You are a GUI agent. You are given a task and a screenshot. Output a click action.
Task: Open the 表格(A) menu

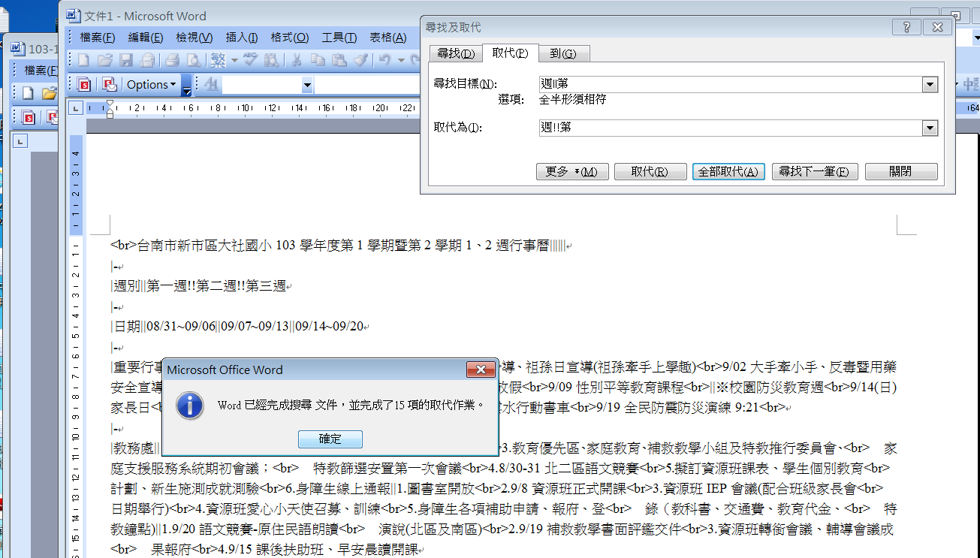388,38
